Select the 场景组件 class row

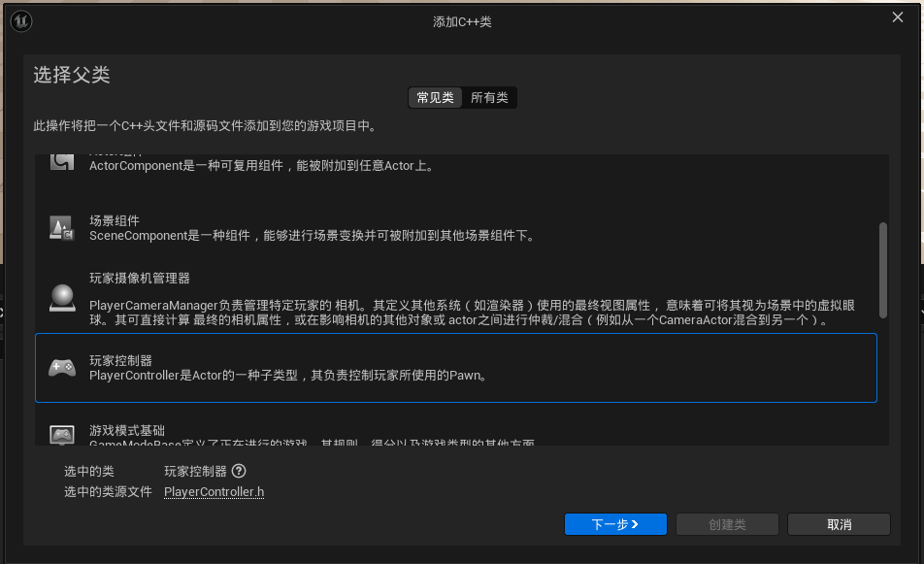[456, 228]
